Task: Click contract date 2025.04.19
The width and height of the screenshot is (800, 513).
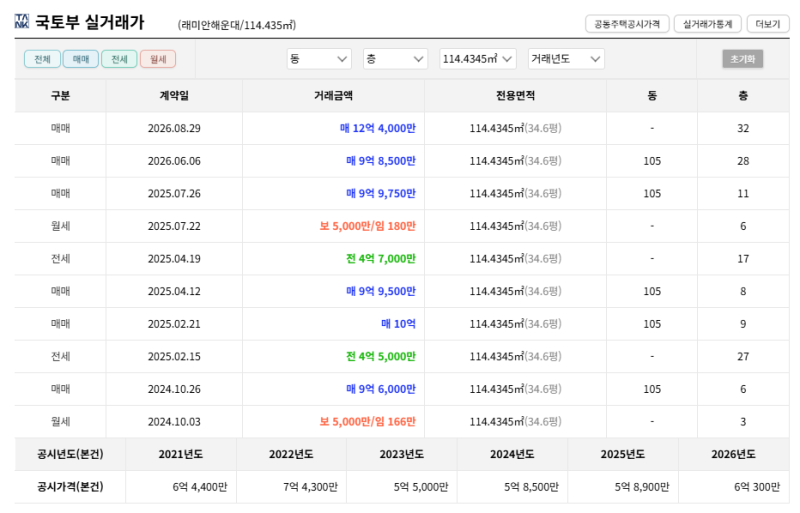Action: 174,259
